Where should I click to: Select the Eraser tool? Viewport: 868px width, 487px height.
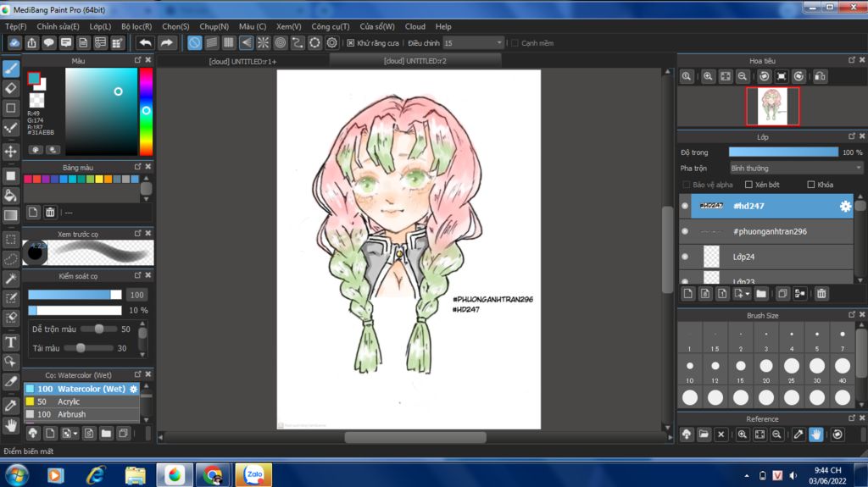(x=11, y=88)
